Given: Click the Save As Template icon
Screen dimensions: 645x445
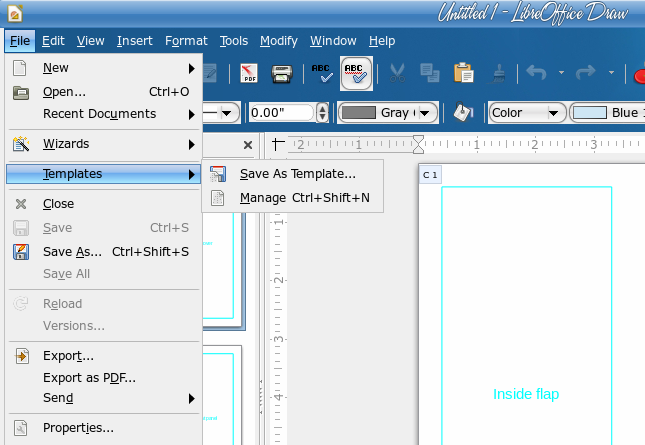Looking at the screenshot, I should point(218,174).
